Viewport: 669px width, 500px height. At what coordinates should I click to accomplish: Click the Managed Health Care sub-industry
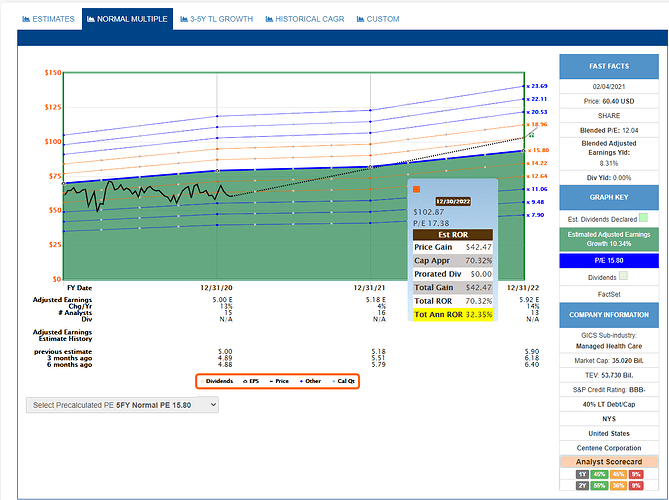[x=609, y=346]
